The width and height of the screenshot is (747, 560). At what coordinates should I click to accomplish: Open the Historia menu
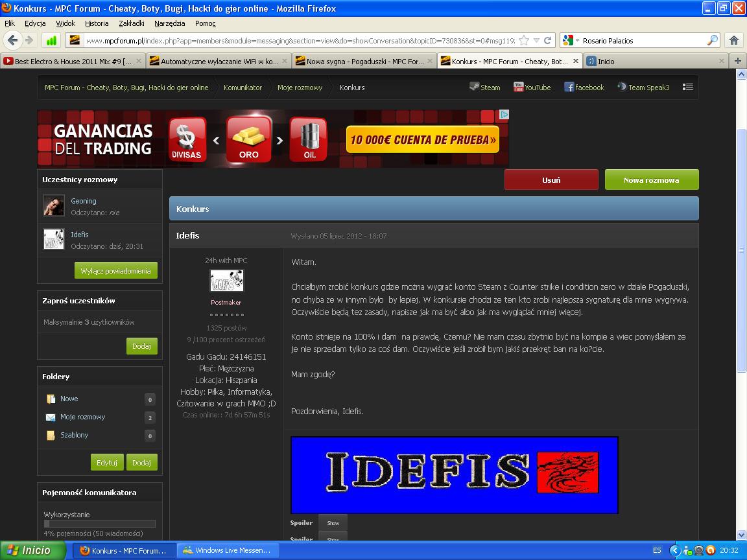[97, 23]
